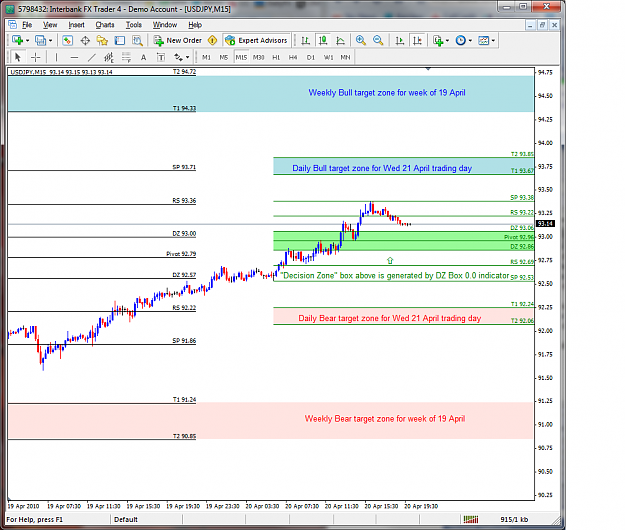Open the File menu
The height and width of the screenshot is (530, 625).
point(27,25)
